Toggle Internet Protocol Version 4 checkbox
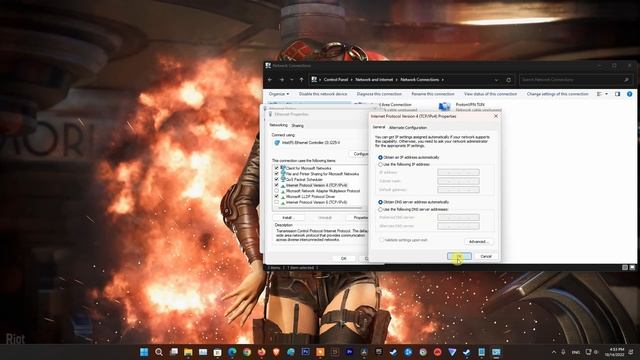This screenshot has width=640, height=360. (x=277, y=185)
